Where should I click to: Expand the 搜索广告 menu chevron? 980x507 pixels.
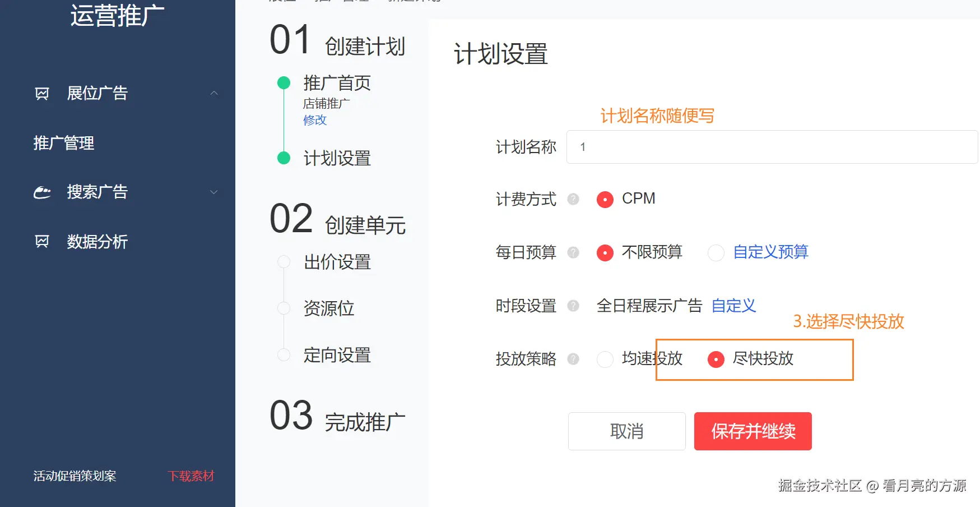click(x=214, y=192)
